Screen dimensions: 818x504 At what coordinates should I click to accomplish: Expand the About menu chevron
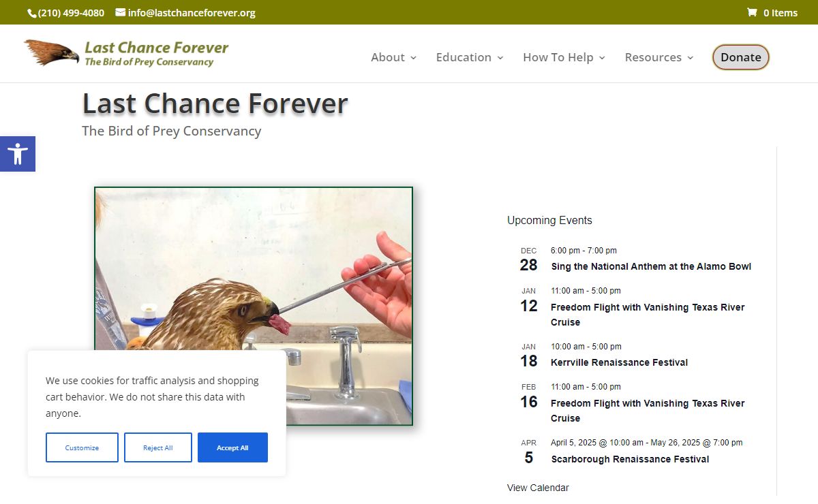413,58
